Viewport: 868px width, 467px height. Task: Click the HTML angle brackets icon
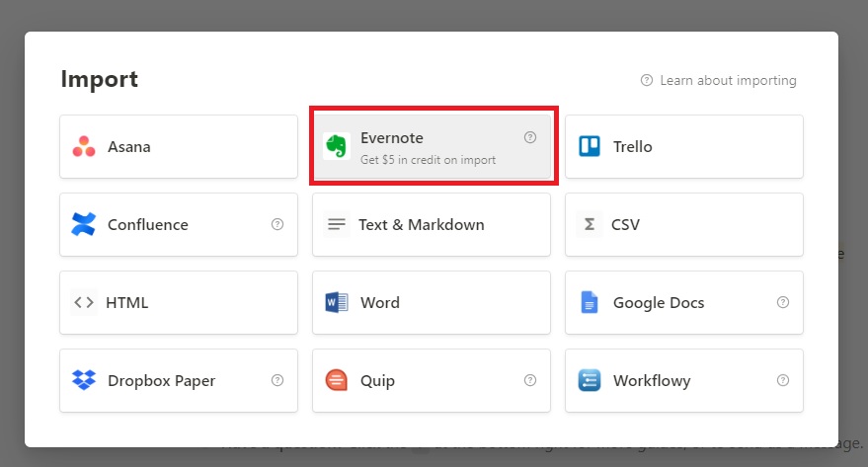84,302
